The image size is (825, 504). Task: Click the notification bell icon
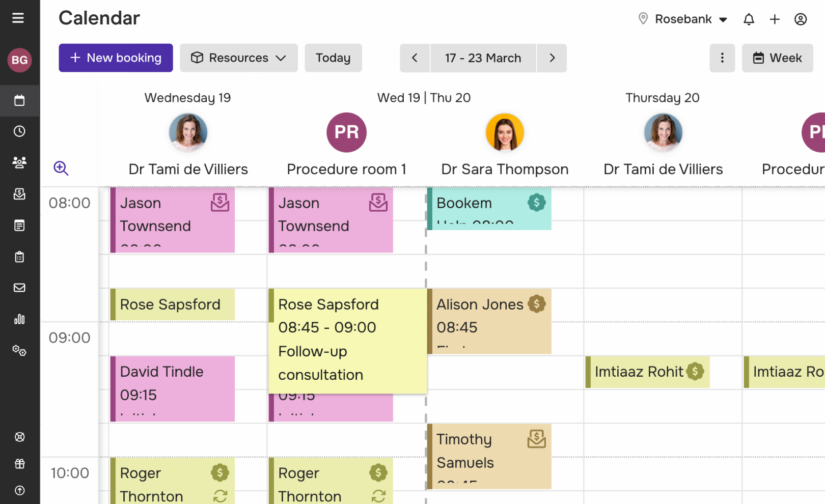749,19
